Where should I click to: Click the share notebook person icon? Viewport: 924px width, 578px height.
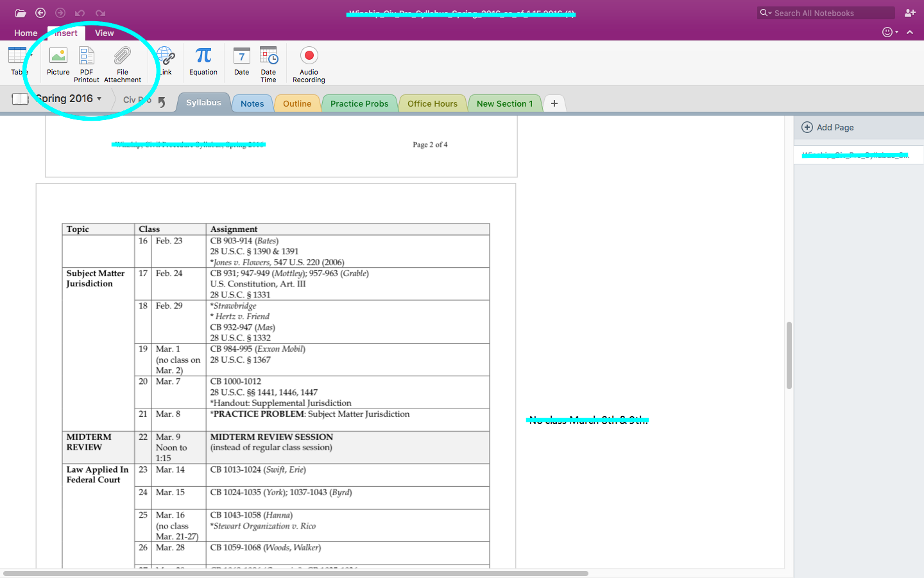point(909,13)
